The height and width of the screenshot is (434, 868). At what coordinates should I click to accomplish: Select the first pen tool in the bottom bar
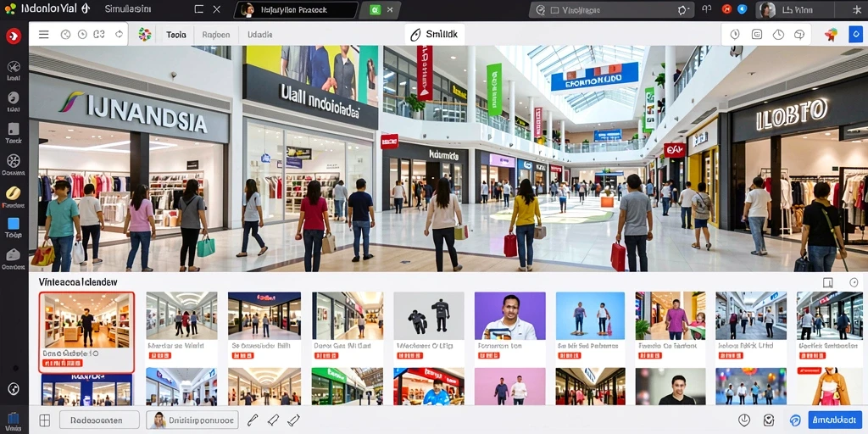(253, 420)
